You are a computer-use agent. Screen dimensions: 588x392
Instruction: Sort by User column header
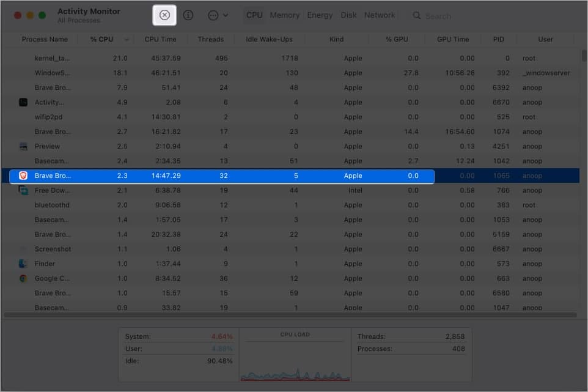click(545, 39)
